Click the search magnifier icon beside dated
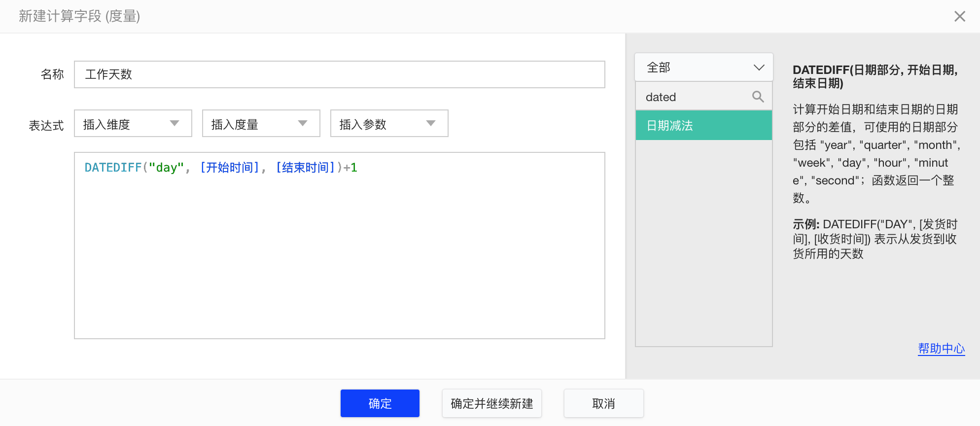Viewport: 980px width, 426px height. pyautogui.click(x=758, y=97)
